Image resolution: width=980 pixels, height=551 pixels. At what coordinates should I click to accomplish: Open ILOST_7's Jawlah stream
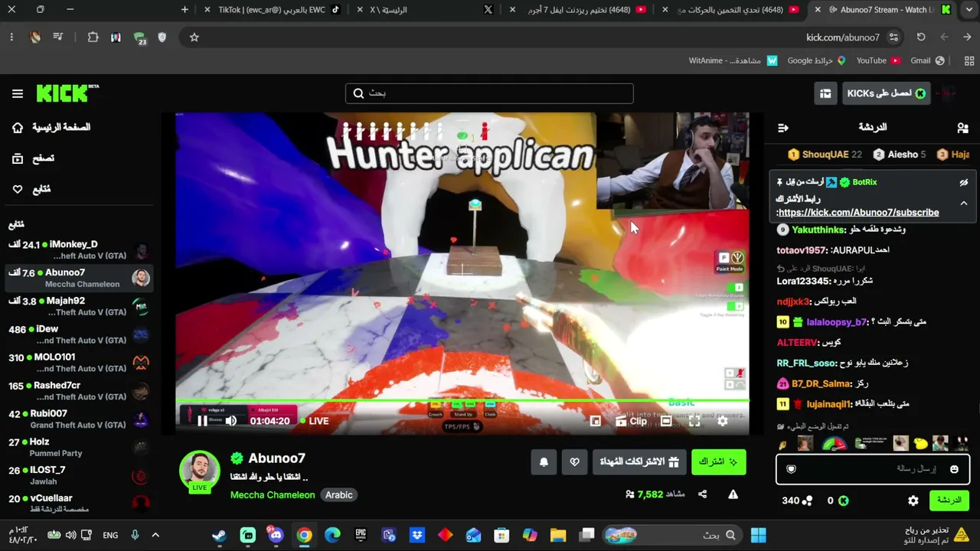point(79,476)
